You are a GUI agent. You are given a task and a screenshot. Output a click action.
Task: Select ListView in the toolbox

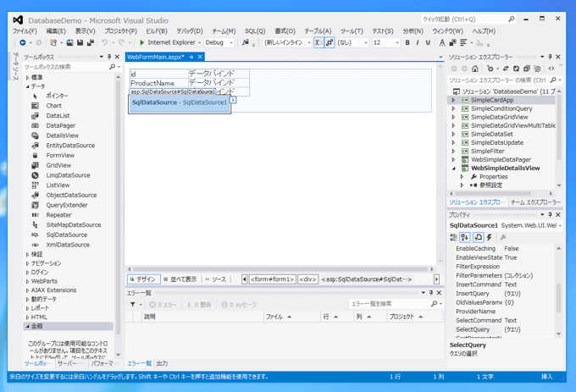point(58,185)
